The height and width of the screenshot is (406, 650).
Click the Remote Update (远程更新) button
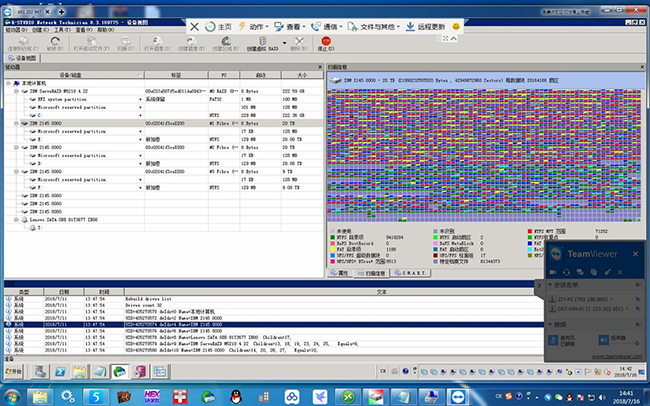(x=425, y=27)
